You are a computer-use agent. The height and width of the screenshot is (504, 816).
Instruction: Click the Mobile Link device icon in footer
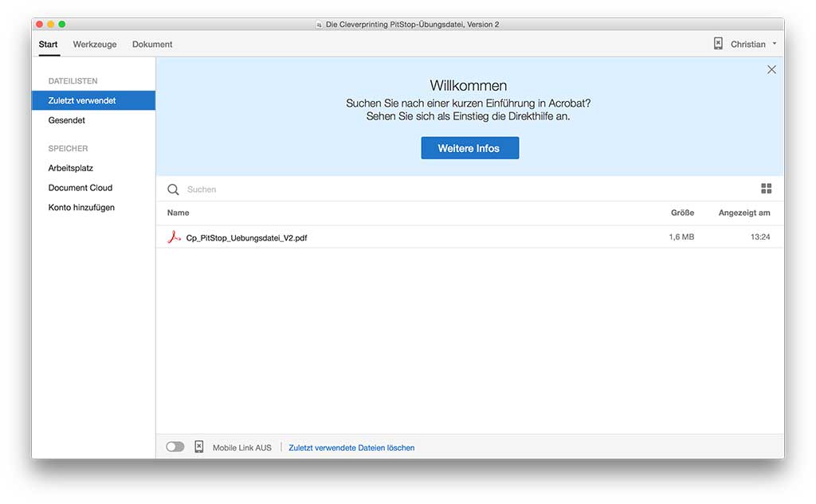tap(198, 447)
